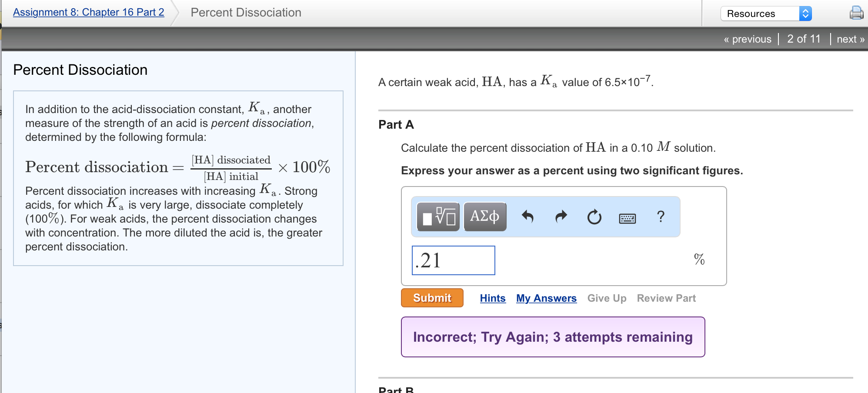Click the question mark help icon

[661, 216]
